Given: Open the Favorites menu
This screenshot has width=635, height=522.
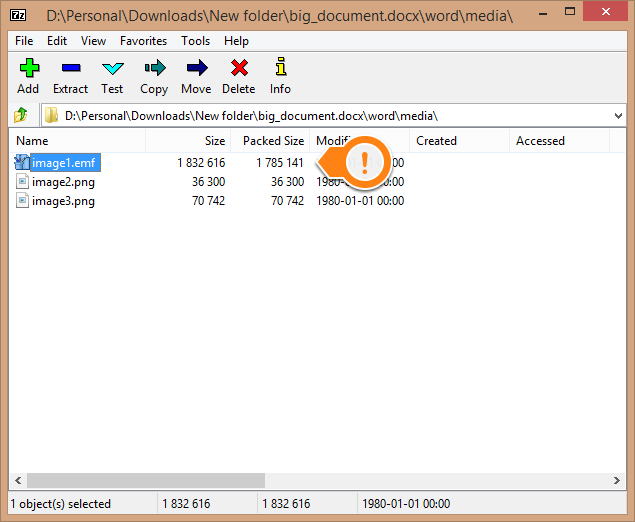Looking at the screenshot, I should coord(143,41).
